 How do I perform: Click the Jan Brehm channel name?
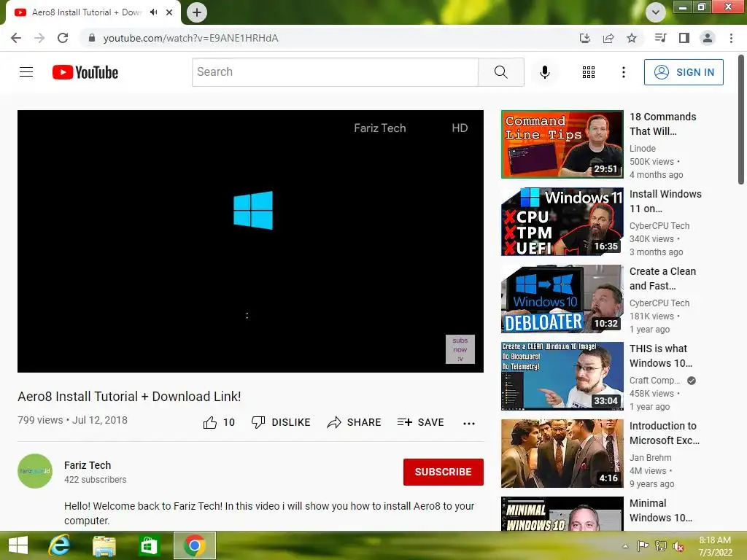(650, 458)
